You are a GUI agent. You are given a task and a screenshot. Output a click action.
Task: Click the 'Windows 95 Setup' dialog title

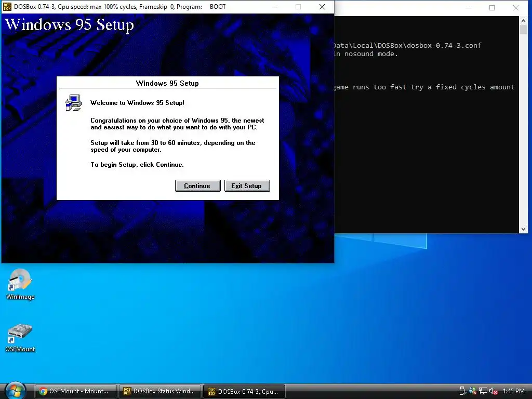[167, 83]
